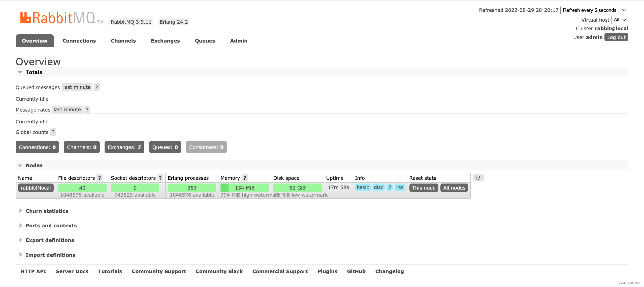Click 943629 available socket text

pos(135,195)
